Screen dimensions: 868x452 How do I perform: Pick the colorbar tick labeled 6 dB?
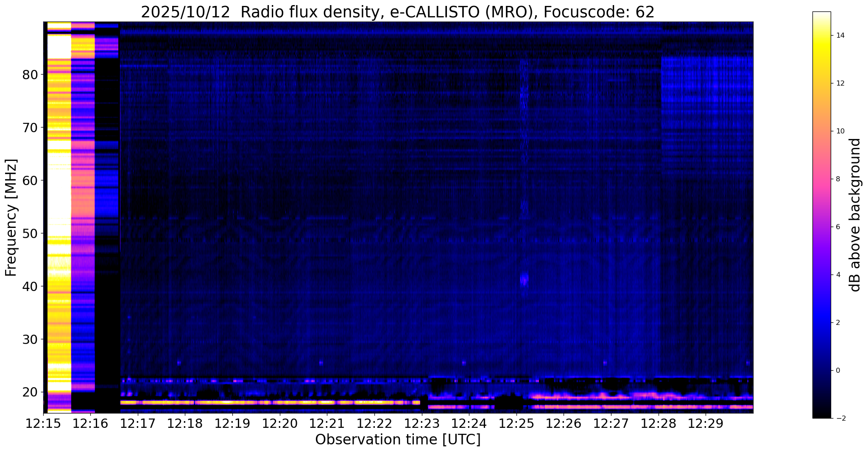(x=837, y=227)
